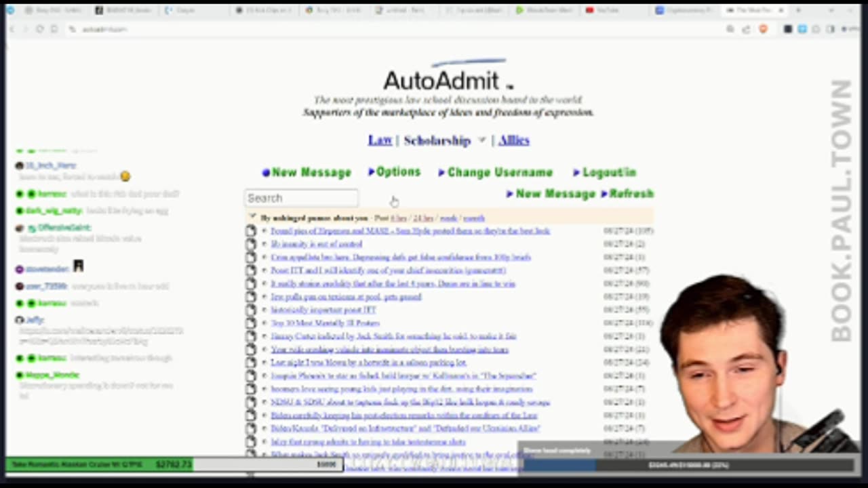Click New Message beside the Refresh button
The image size is (868, 488).
click(551, 194)
